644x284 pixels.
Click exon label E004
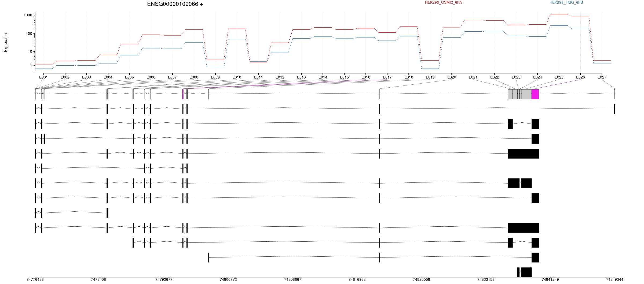point(108,77)
